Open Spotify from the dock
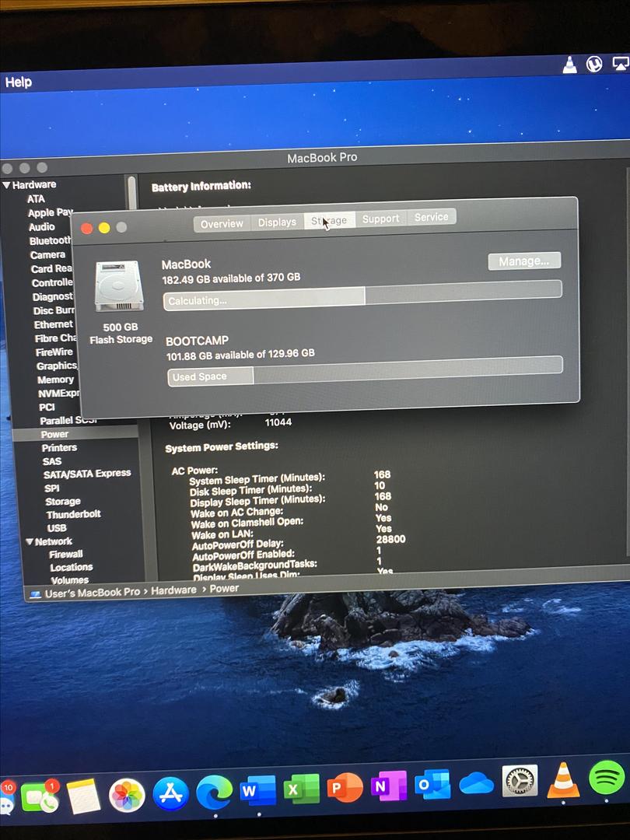Image resolution: width=630 pixels, height=840 pixels. click(607, 778)
